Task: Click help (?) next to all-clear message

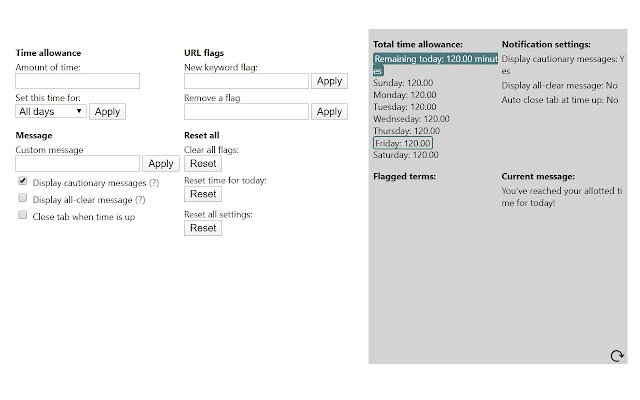Action: pyautogui.click(x=139, y=199)
